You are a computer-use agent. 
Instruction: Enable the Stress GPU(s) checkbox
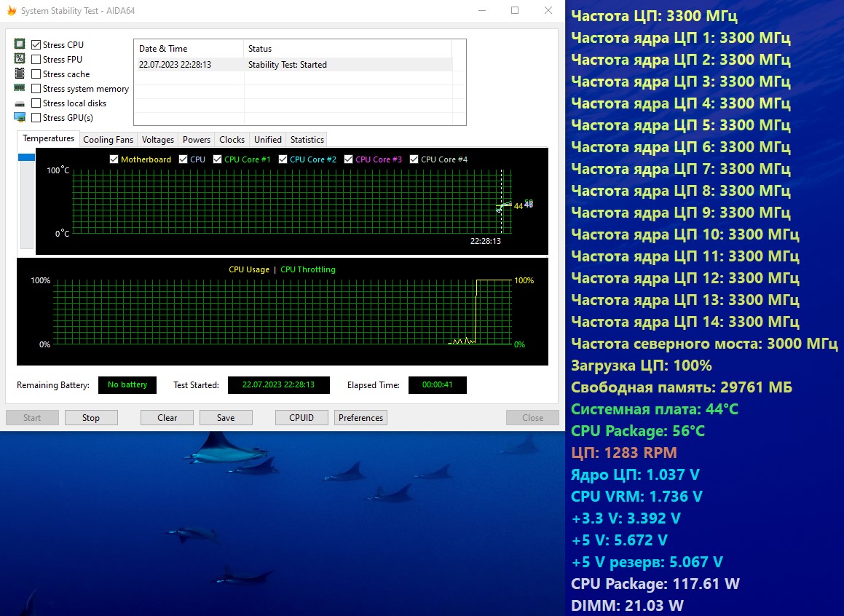pyautogui.click(x=36, y=117)
